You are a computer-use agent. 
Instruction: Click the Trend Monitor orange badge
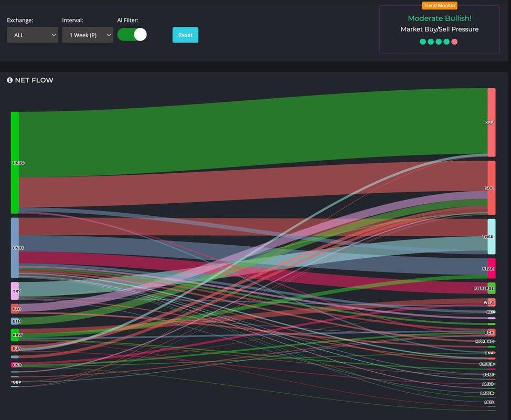coord(439,6)
